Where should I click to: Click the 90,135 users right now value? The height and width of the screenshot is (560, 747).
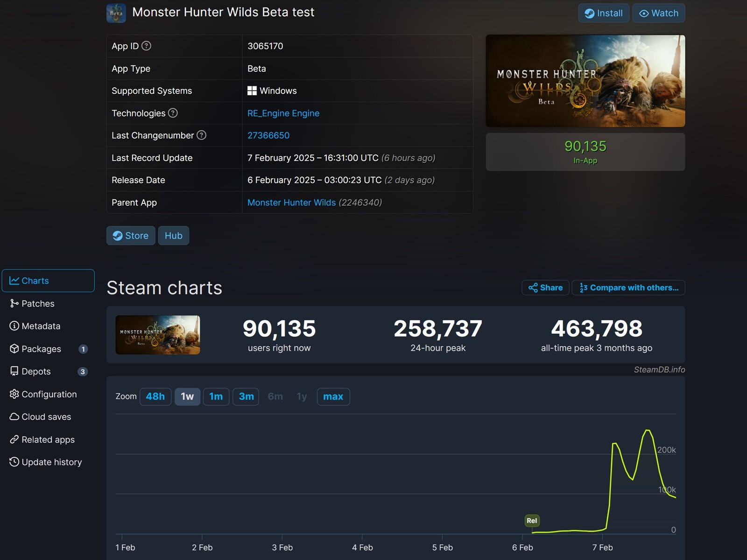click(279, 329)
